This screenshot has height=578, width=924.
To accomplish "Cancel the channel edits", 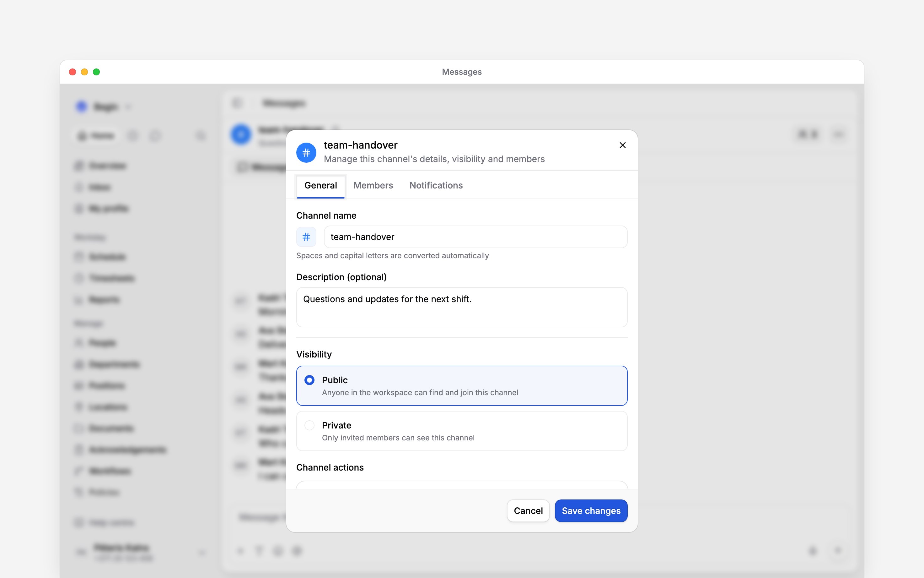I will [528, 511].
